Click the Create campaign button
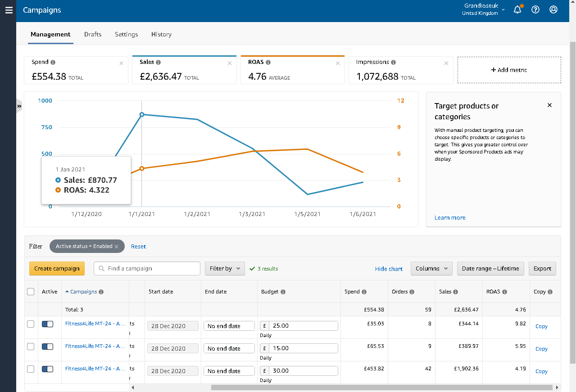The image size is (576, 392). (57, 269)
